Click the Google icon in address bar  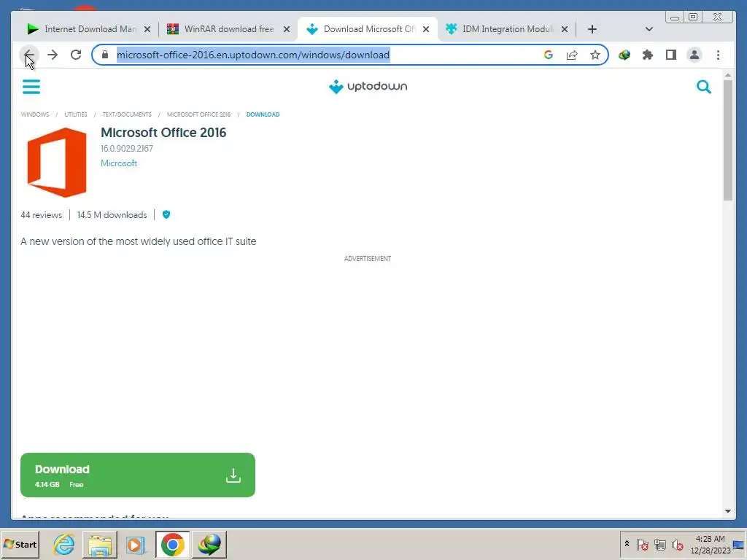click(x=549, y=55)
